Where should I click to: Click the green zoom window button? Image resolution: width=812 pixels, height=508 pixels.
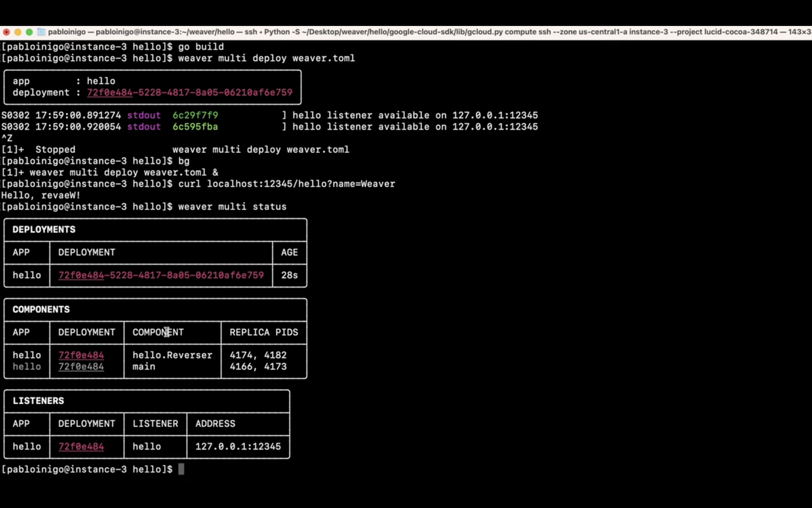[x=29, y=32]
